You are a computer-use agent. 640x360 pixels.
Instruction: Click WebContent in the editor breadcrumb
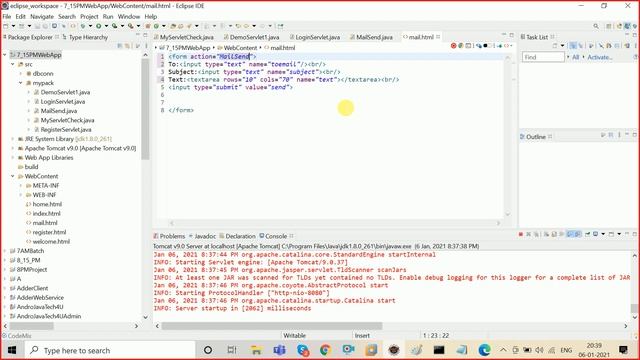click(240, 48)
